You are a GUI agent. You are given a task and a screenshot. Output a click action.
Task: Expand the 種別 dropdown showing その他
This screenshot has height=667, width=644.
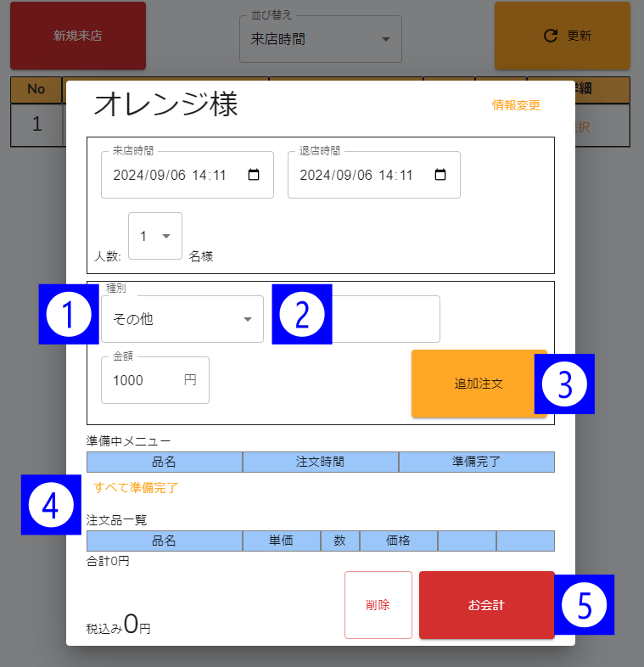182,319
